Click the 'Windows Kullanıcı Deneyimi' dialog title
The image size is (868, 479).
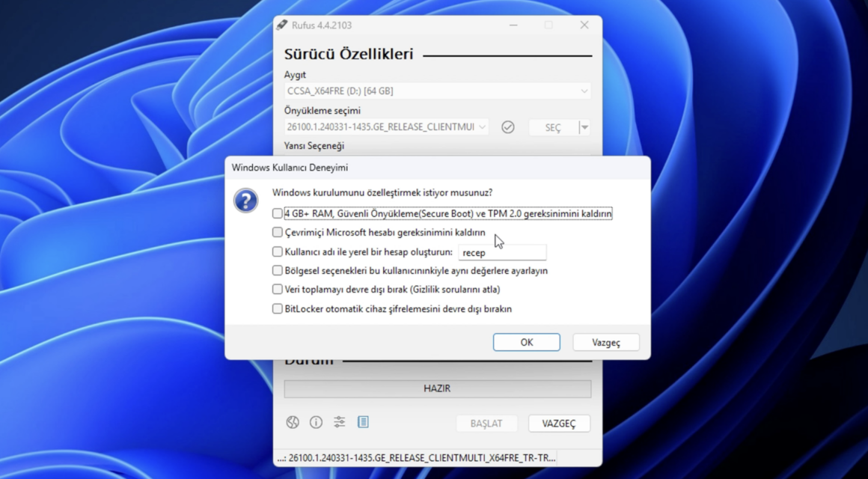(290, 167)
